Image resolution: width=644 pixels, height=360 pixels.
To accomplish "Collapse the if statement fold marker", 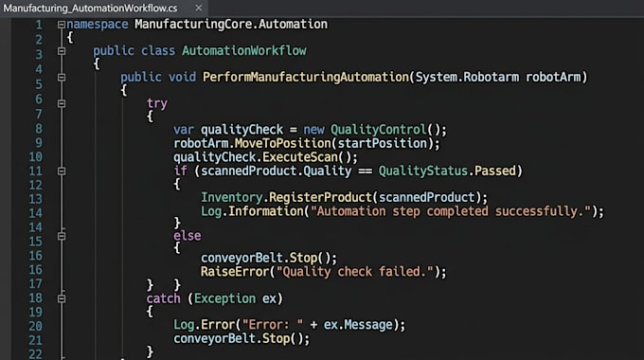I will (62, 171).
